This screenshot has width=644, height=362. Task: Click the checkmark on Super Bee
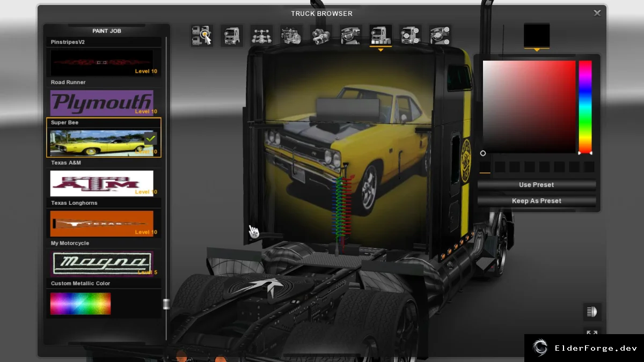pyautogui.click(x=151, y=139)
